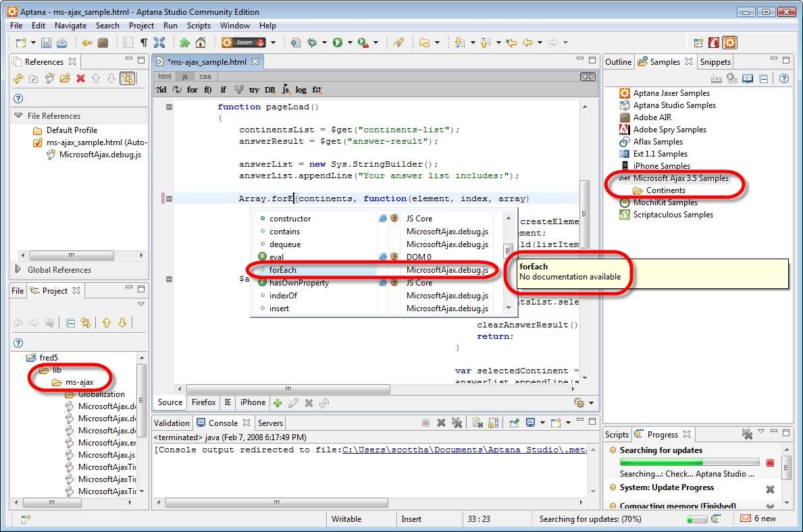
Task: Open the Jaxer dropdown arrow in the toolbar
Action: [273, 42]
